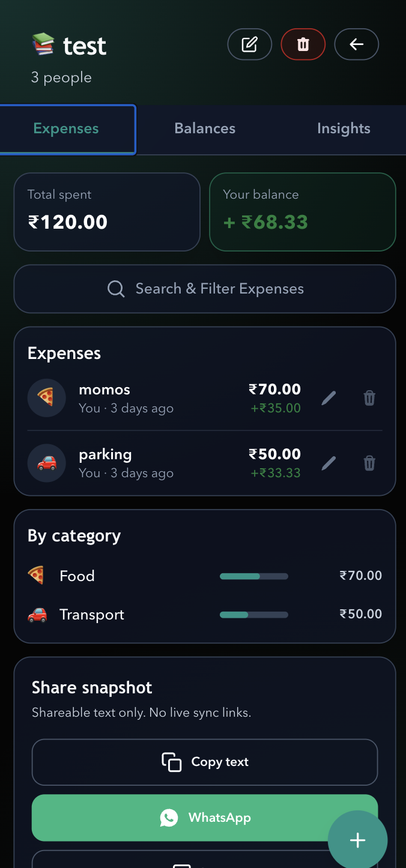Image resolution: width=406 pixels, height=868 pixels.
Task: Open the group edit icon
Action: [250, 44]
